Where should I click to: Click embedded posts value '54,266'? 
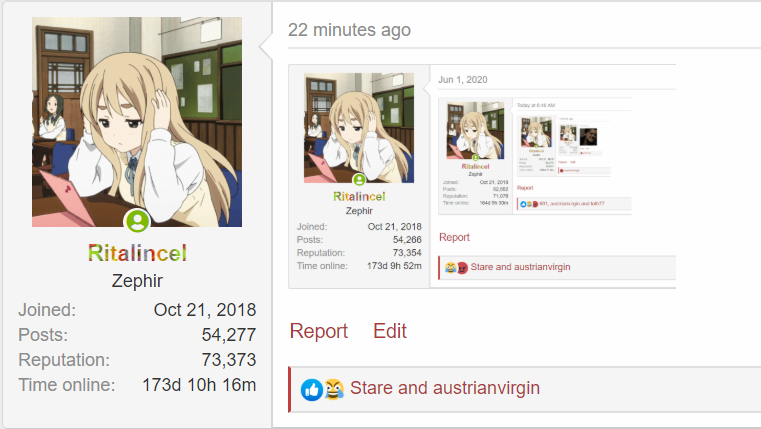tap(407, 240)
